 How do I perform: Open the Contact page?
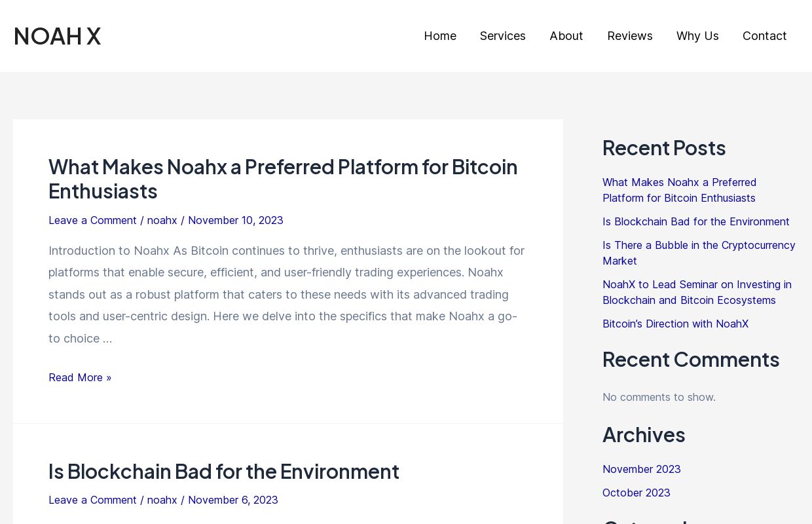pyautogui.click(x=764, y=36)
